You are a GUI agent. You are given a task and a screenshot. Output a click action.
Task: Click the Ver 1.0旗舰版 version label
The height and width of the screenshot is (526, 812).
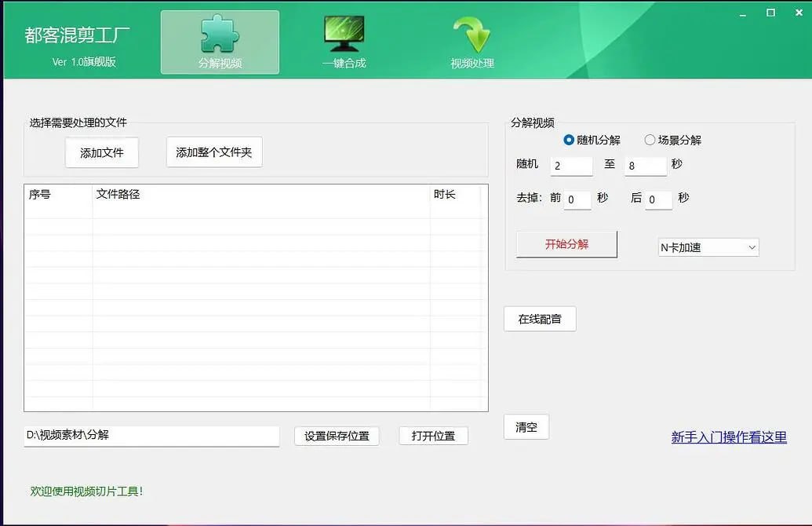coord(84,62)
